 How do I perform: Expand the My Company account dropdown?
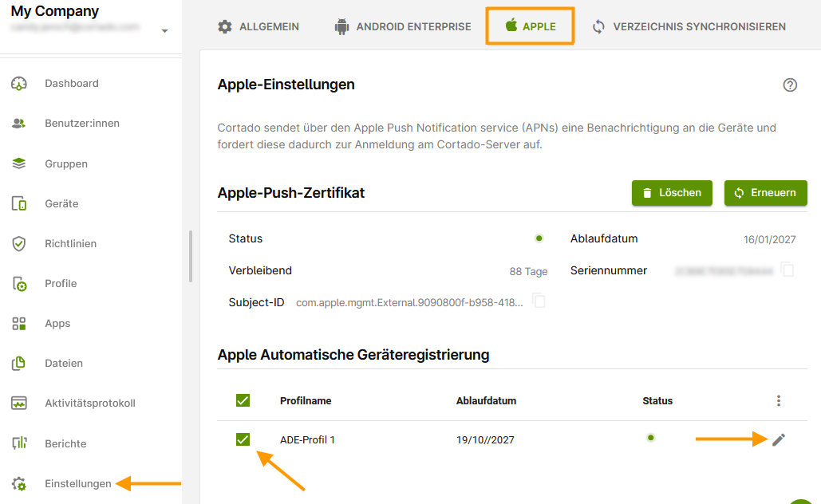click(x=164, y=31)
